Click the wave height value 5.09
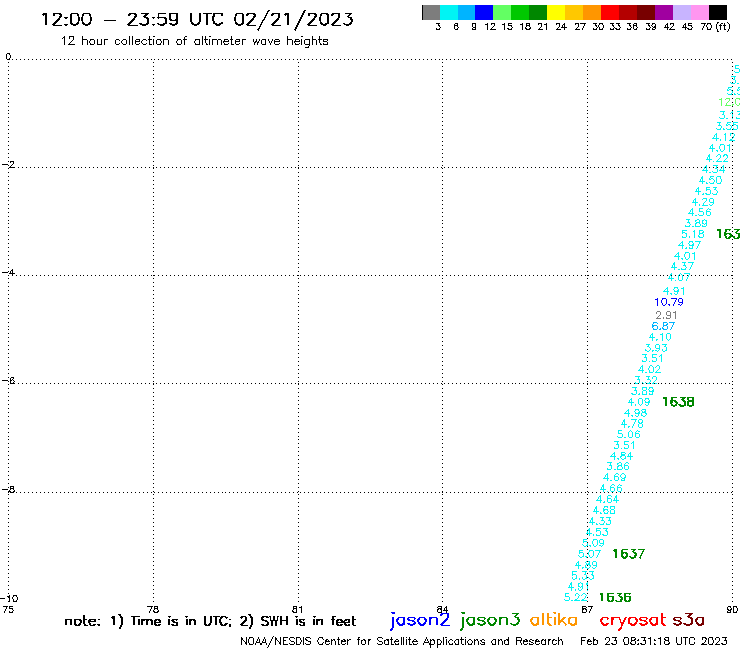The height and width of the screenshot is (650, 740). (593, 543)
